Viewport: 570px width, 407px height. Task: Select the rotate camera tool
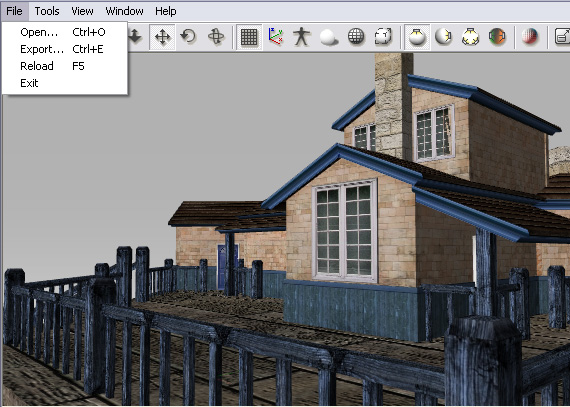click(x=189, y=37)
